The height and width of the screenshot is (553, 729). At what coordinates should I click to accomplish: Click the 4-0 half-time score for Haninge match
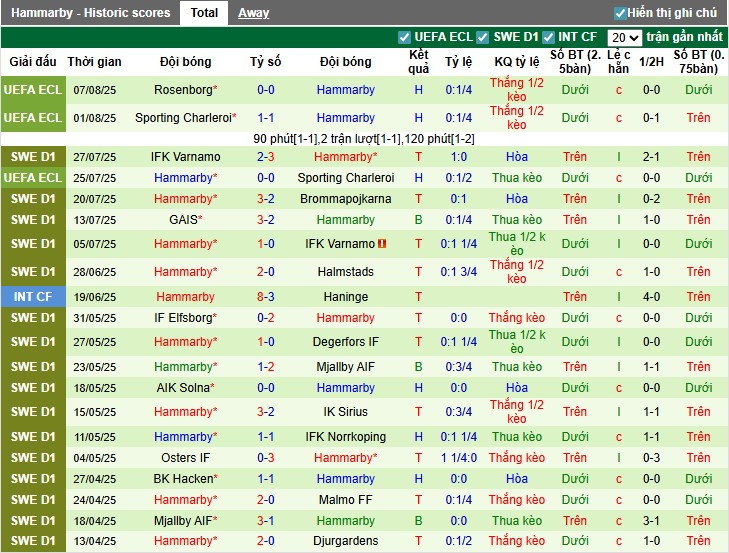[x=651, y=297]
